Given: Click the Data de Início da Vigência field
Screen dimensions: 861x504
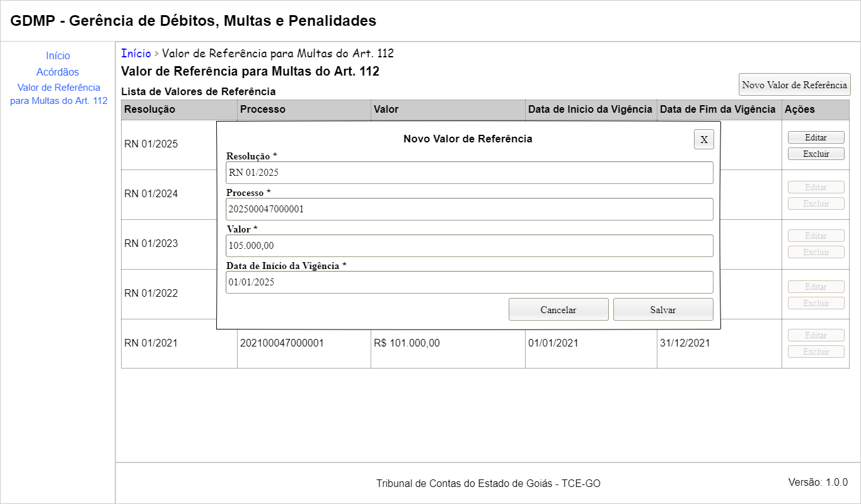Looking at the screenshot, I should click(469, 282).
